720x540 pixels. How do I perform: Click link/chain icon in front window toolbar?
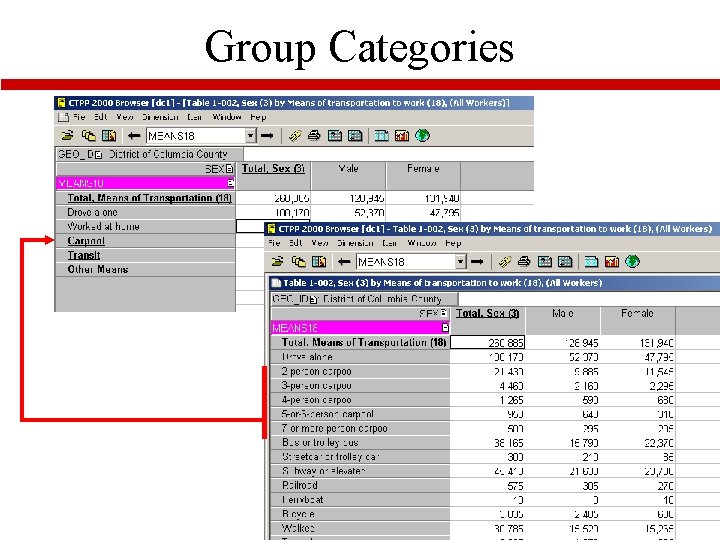[x=504, y=262]
